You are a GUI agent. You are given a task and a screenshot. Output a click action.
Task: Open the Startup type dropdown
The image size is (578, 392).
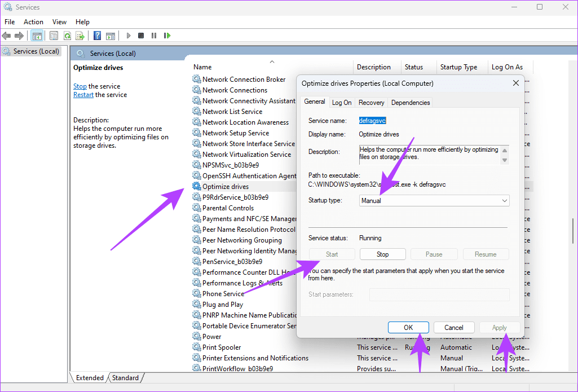pos(434,201)
